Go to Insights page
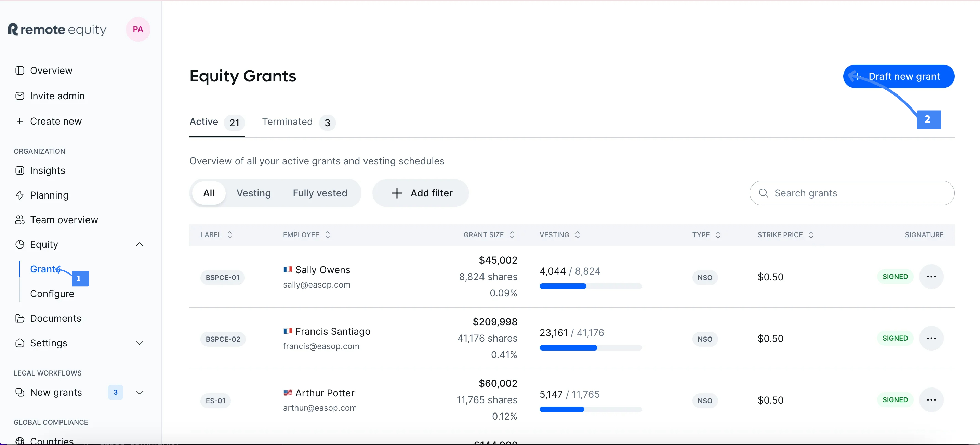The width and height of the screenshot is (980, 445). tap(47, 171)
